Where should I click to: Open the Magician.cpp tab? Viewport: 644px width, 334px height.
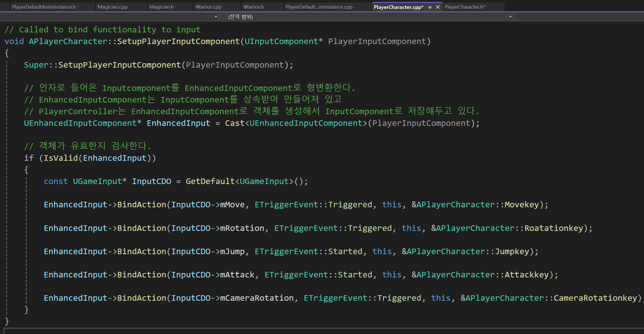tap(112, 7)
